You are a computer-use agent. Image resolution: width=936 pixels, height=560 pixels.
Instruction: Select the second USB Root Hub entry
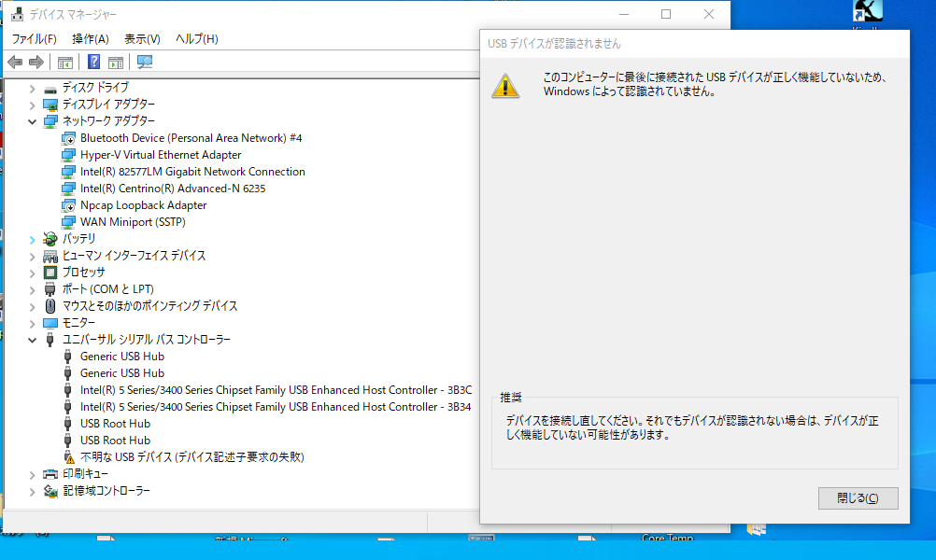tap(115, 441)
